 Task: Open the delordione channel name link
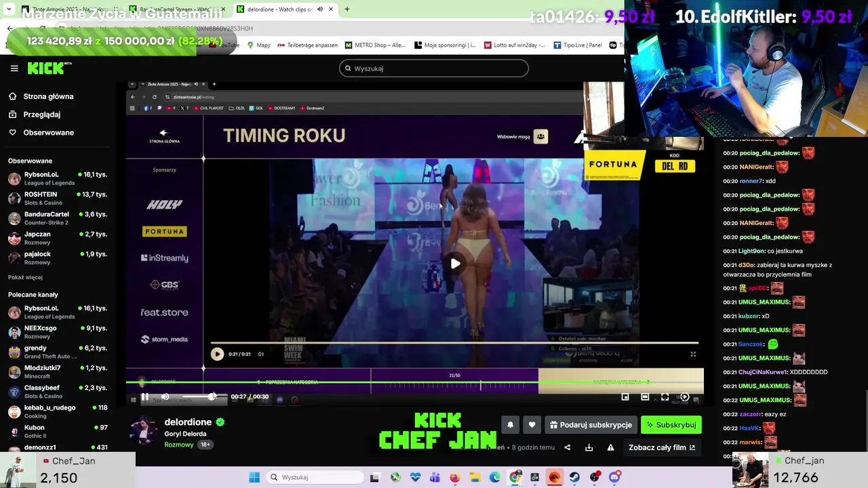(188, 422)
